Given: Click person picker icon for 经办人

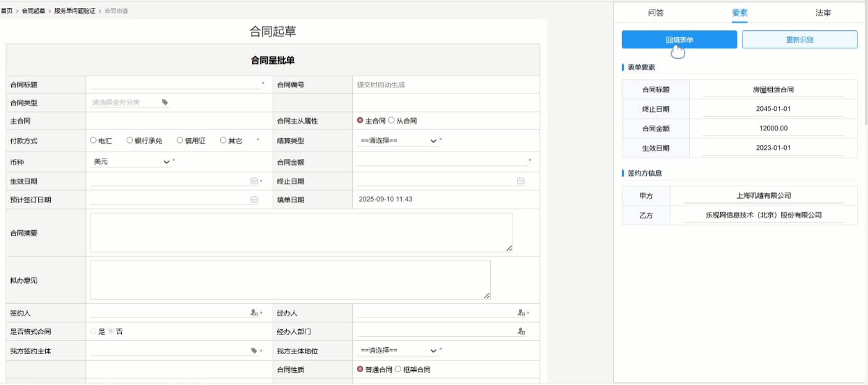Looking at the screenshot, I should [x=521, y=313].
